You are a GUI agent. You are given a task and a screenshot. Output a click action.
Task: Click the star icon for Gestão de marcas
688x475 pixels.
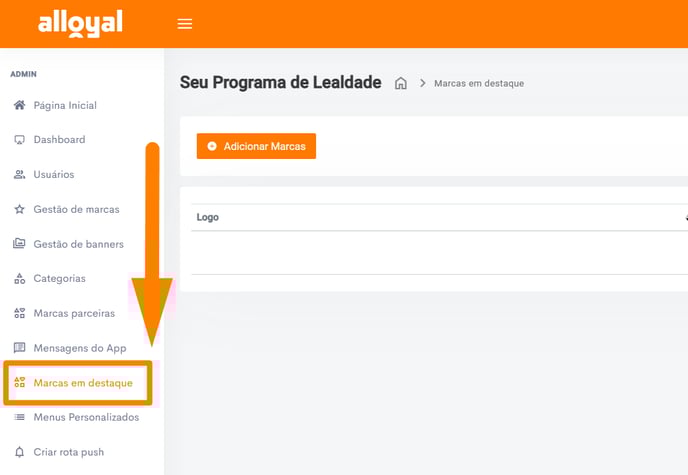(19, 209)
